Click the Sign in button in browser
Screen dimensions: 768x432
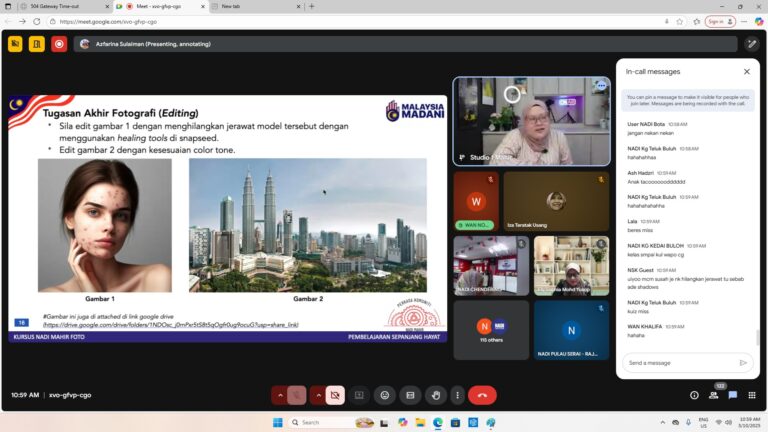pos(716,21)
